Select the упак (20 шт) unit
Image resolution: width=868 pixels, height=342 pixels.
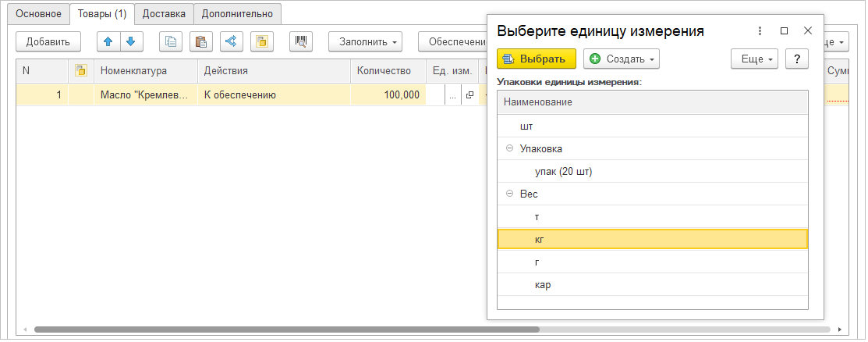559,171
